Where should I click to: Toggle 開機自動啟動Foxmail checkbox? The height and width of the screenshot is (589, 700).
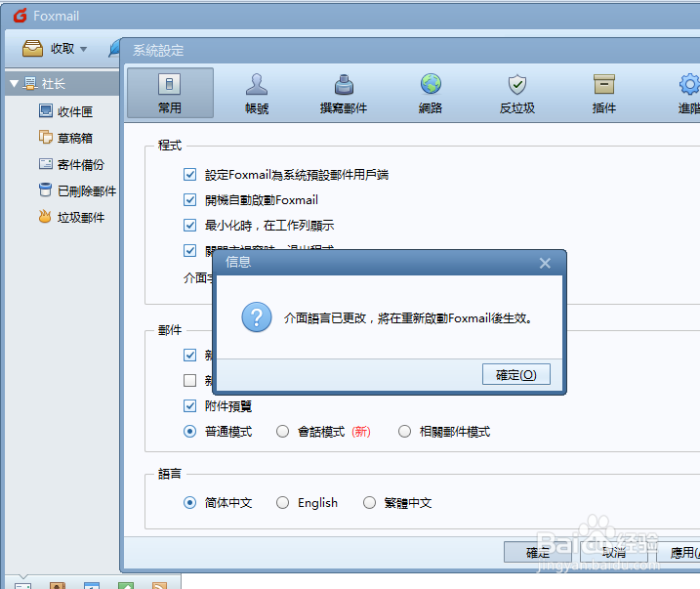coord(189,199)
